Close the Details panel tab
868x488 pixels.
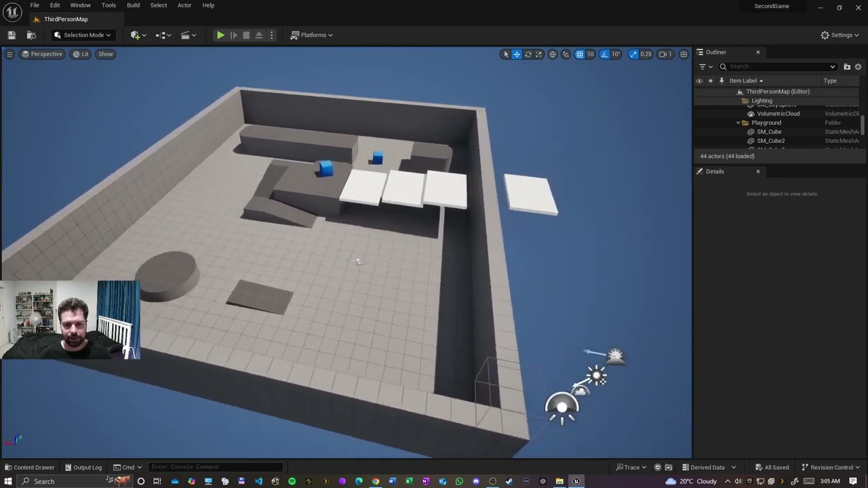coord(758,171)
